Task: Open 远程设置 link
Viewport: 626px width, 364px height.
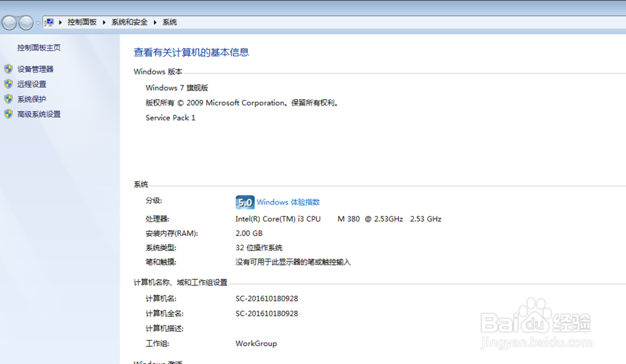Action: (x=31, y=84)
